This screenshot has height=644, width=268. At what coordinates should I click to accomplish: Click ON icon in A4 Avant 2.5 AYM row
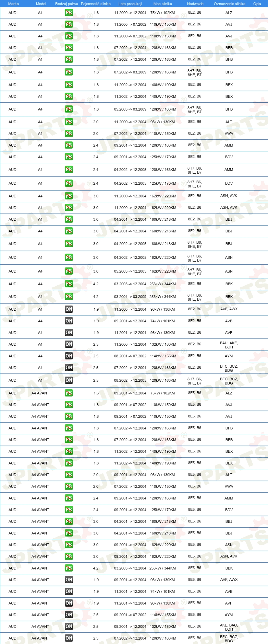pos(69,615)
